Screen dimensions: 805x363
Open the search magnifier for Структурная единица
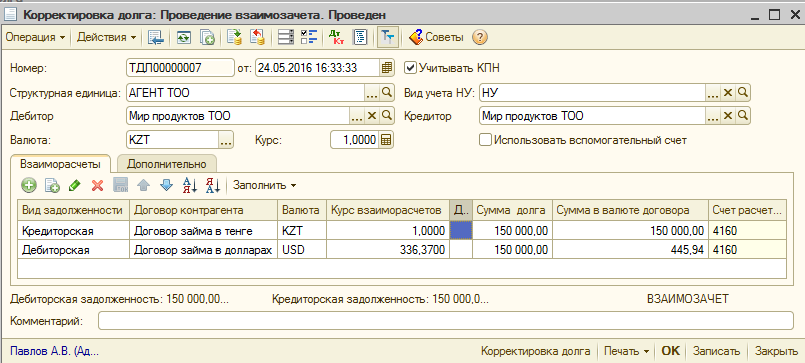(387, 93)
